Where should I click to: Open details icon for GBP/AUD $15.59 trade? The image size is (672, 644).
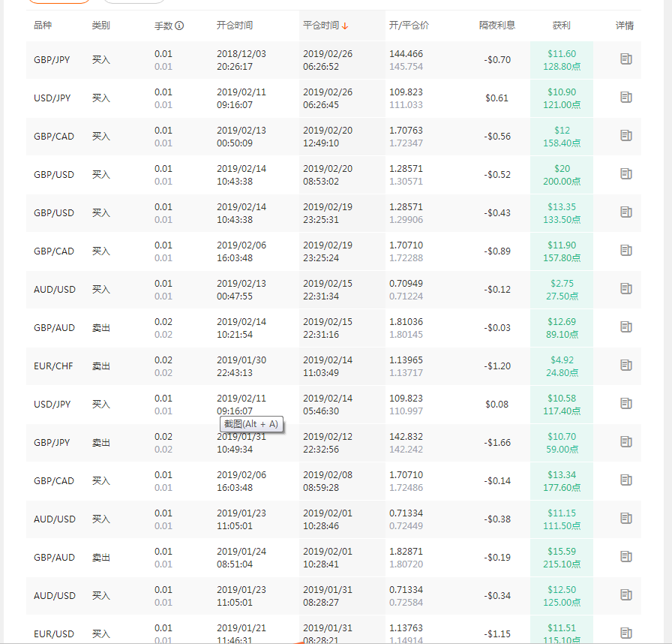pos(626,557)
